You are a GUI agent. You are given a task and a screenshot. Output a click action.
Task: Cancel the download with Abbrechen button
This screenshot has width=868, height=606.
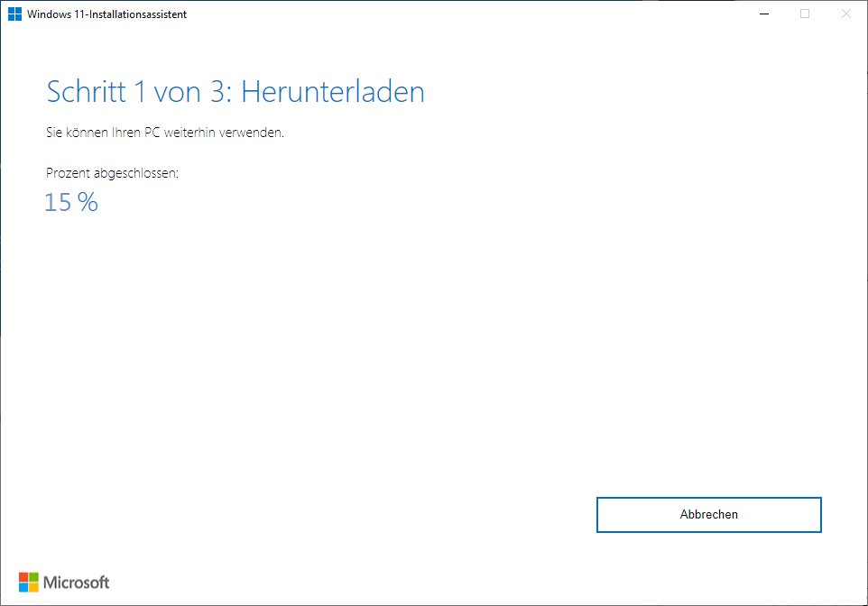[708, 515]
